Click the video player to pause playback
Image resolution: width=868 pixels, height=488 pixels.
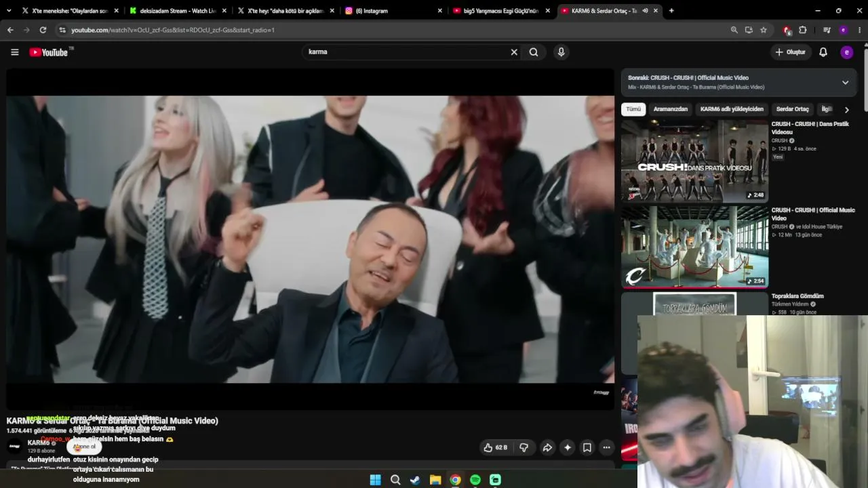click(x=311, y=239)
